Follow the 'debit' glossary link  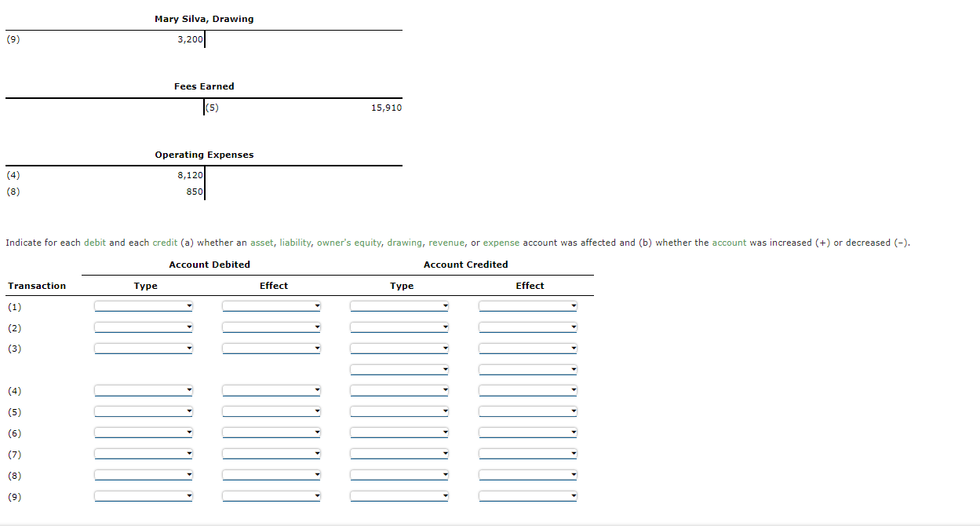point(94,243)
